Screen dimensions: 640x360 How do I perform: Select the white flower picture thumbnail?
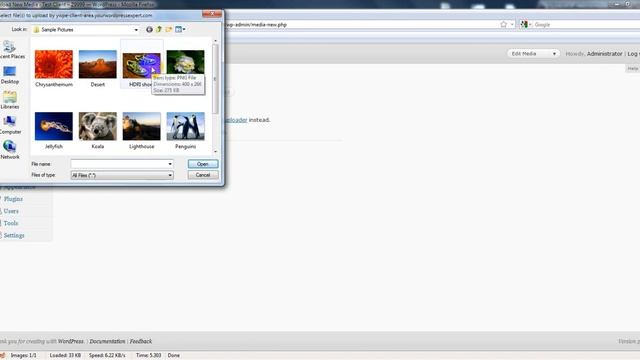[x=185, y=62]
